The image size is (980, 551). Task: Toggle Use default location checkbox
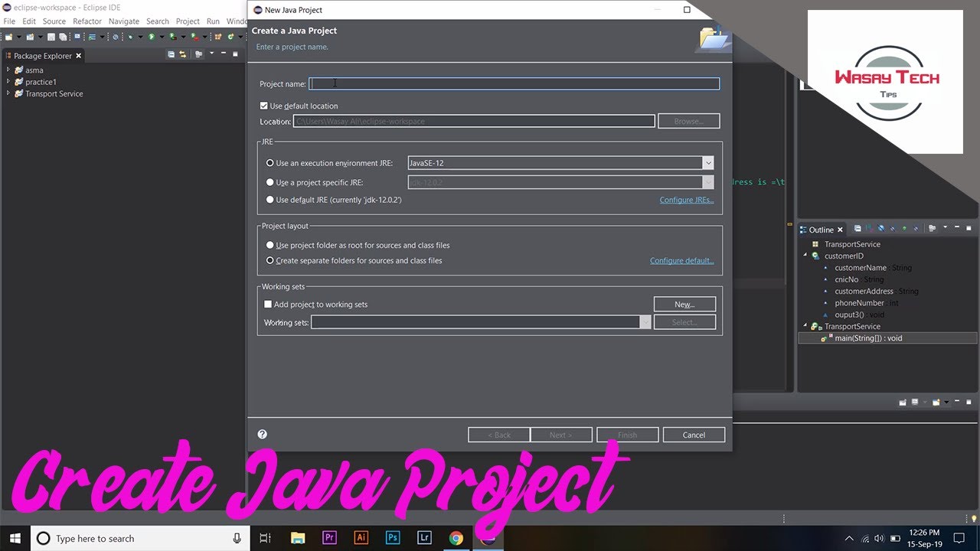pyautogui.click(x=264, y=106)
